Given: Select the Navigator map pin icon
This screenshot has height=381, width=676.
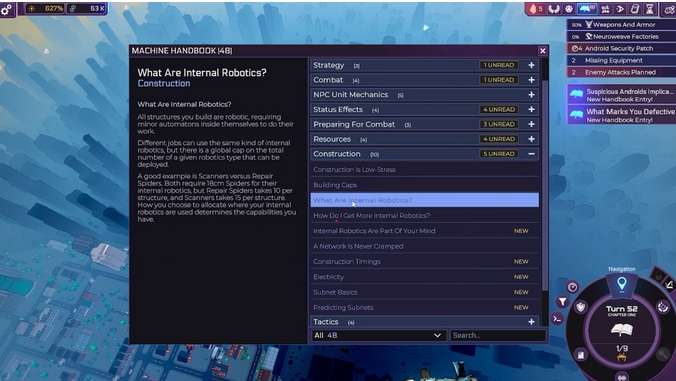Looking at the screenshot, I should pos(621,284).
